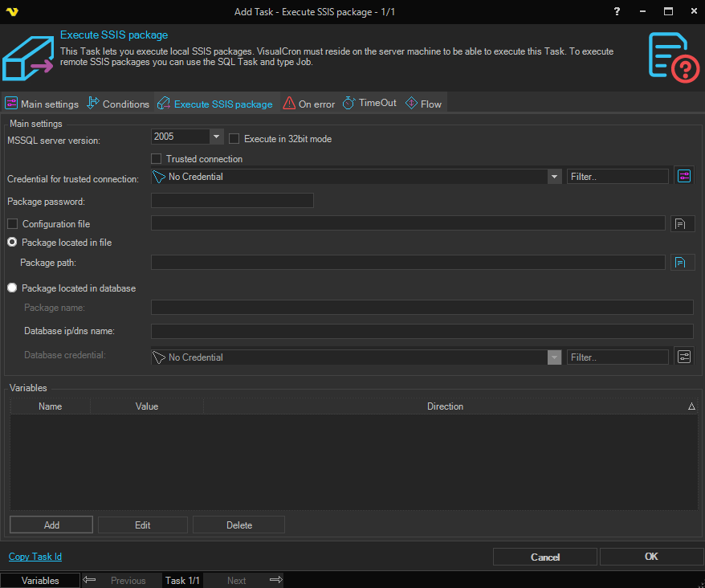The image size is (705, 588).
Task: Check the Configuration file checkbox
Action: pyautogui.click(x=12, y=224)
